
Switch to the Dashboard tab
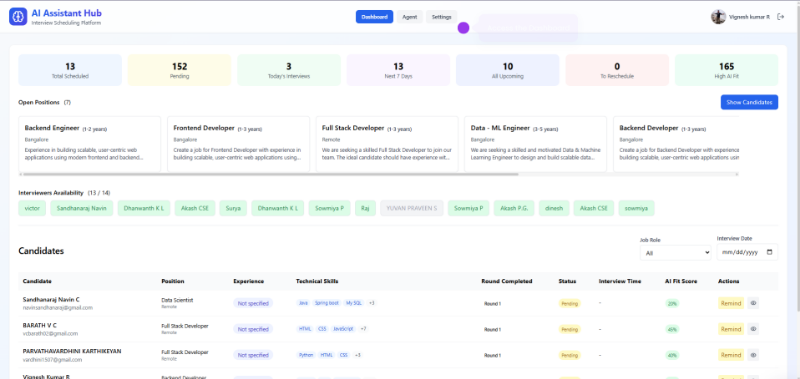click(x=374, y=17)
